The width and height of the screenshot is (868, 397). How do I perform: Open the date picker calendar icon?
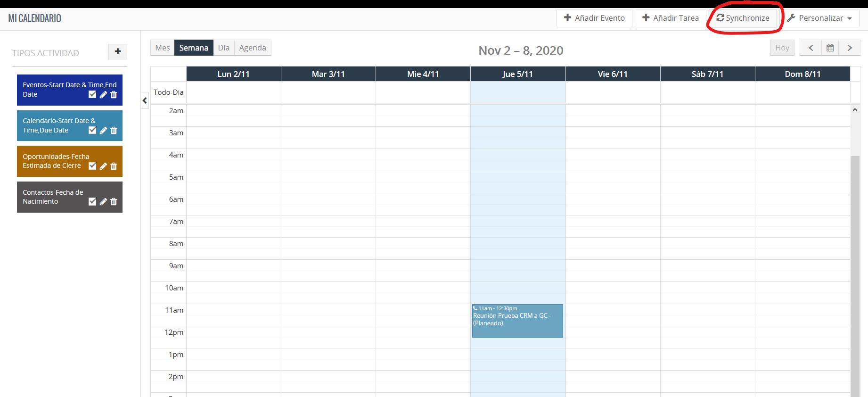pos(830,48)
